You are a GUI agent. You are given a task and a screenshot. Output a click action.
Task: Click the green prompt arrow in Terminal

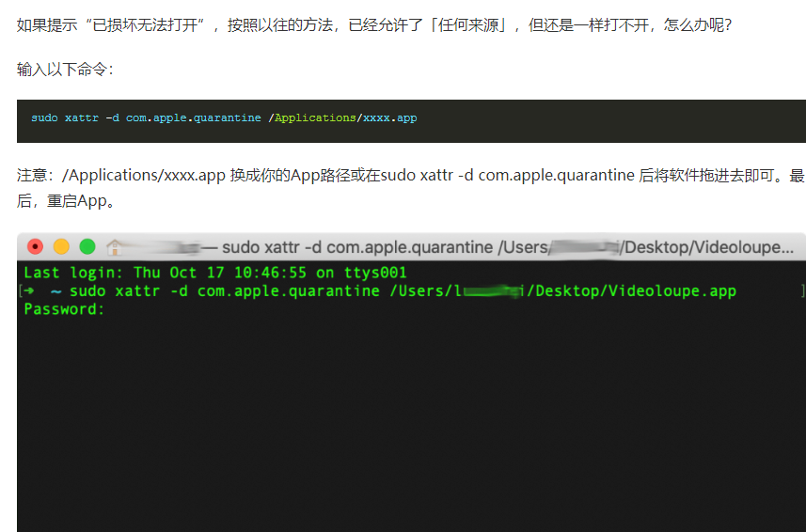click(x=31, y=291)
